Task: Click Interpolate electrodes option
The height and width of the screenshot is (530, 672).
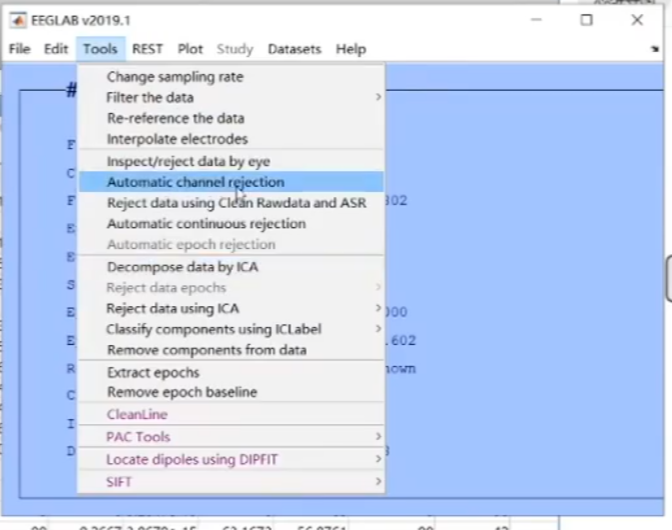Action: pyautogui.click(x=177, y=139)
